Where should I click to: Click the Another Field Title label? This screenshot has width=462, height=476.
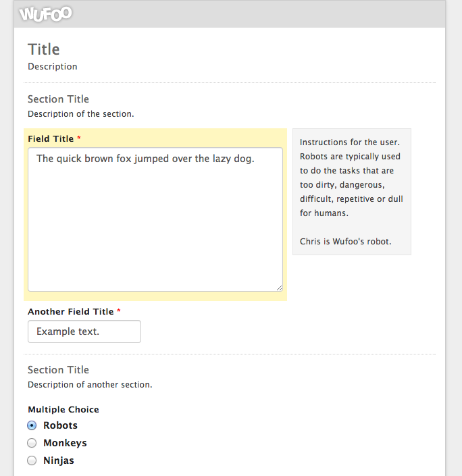[x=71, y=311]
